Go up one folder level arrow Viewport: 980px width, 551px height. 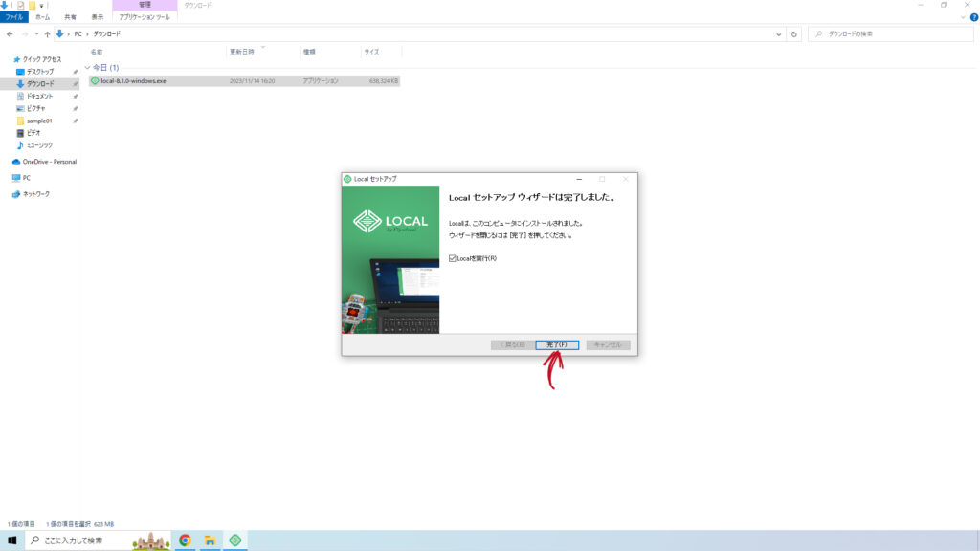coord(47,34)
